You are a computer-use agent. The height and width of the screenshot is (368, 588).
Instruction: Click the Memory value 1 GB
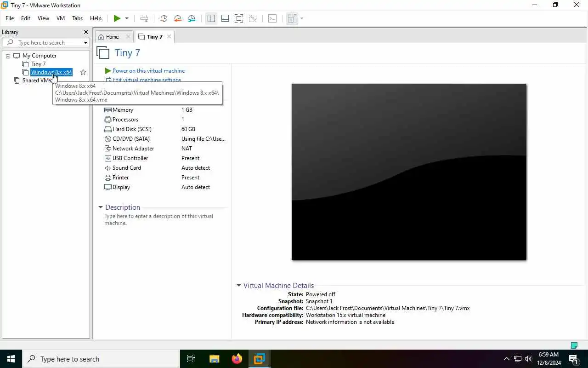(187, 110)
